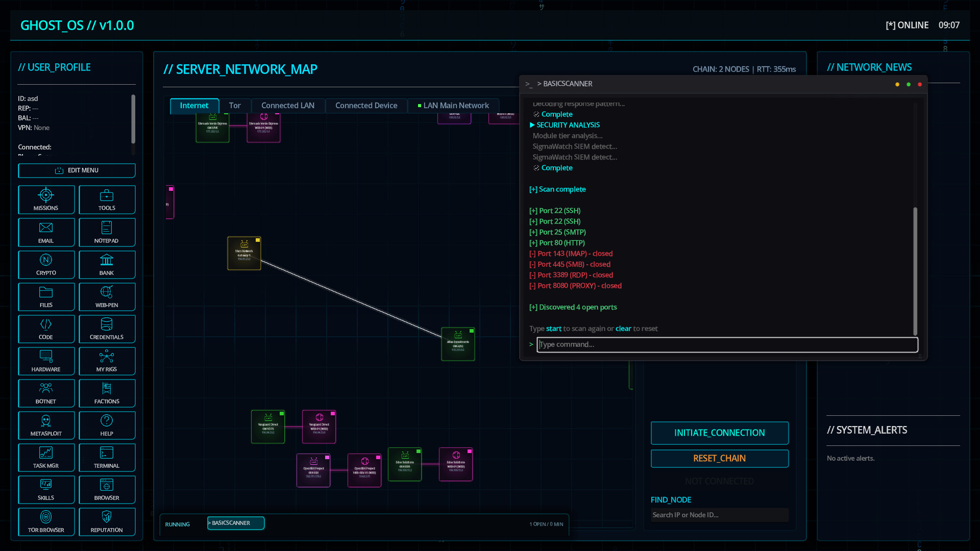Switch to LAN Main Network tab

click(x=453, y=106)
